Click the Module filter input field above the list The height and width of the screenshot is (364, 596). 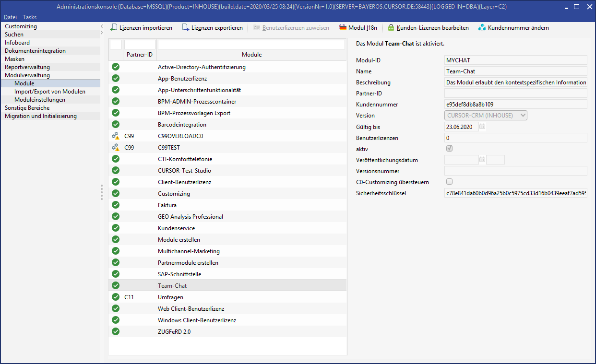click(251, 44)
